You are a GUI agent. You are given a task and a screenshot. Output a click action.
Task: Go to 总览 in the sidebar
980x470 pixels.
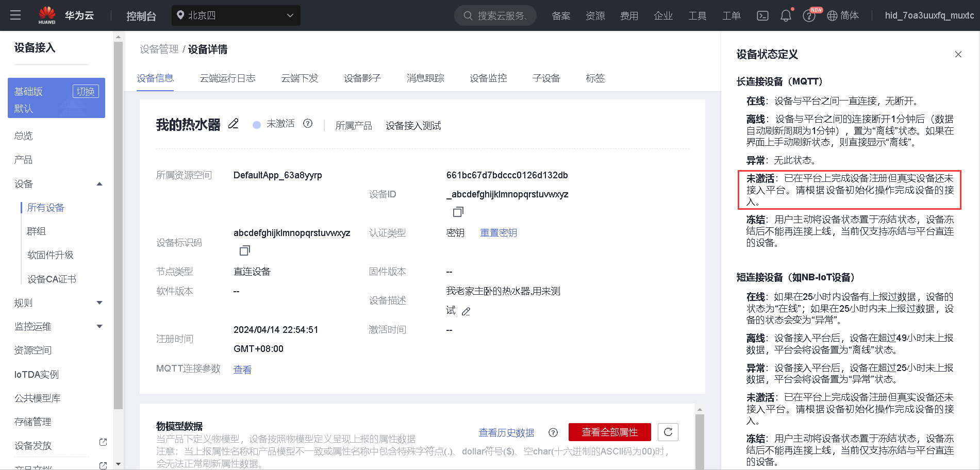click(x=24, y=136)
